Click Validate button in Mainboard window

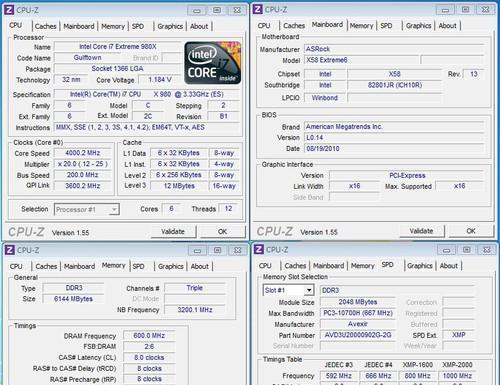click(x=421, y=231)
